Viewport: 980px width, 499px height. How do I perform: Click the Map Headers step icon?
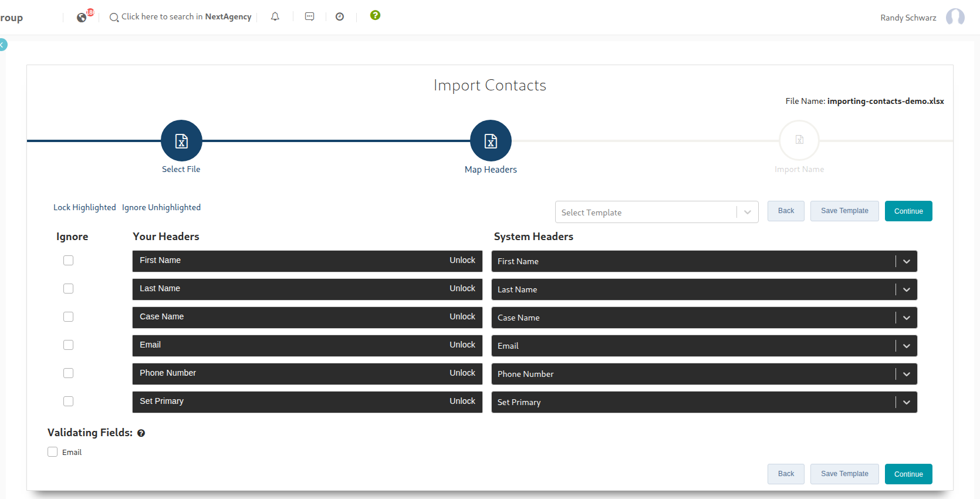(x=491, y=141)
